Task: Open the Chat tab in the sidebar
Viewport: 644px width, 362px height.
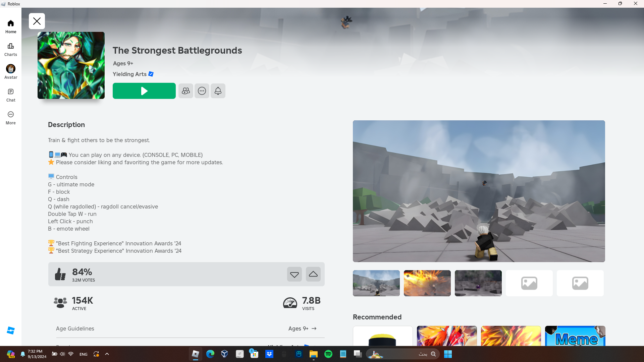Action: [x=11, y=95]
